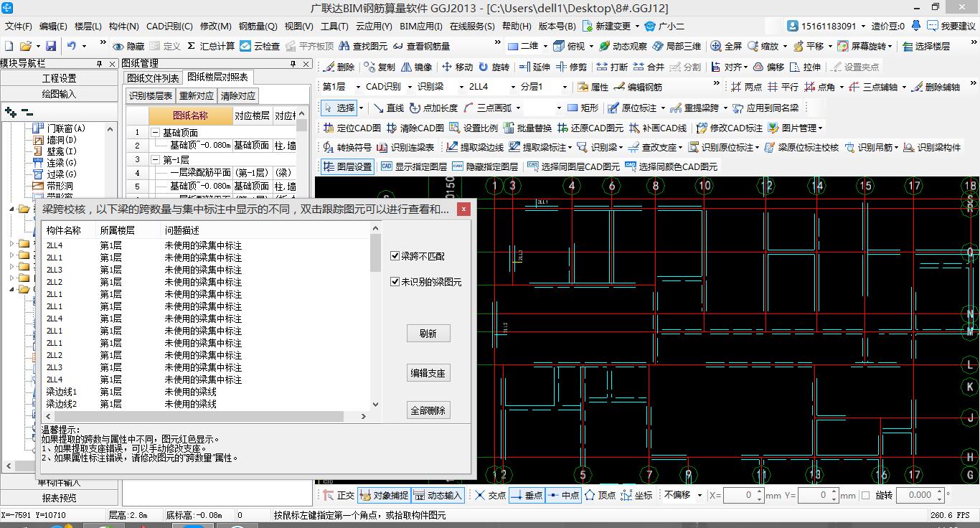Activate the Rotate (旋转) tool in edit toolbar
Screen dimensions: 980x528
[494, 67]
